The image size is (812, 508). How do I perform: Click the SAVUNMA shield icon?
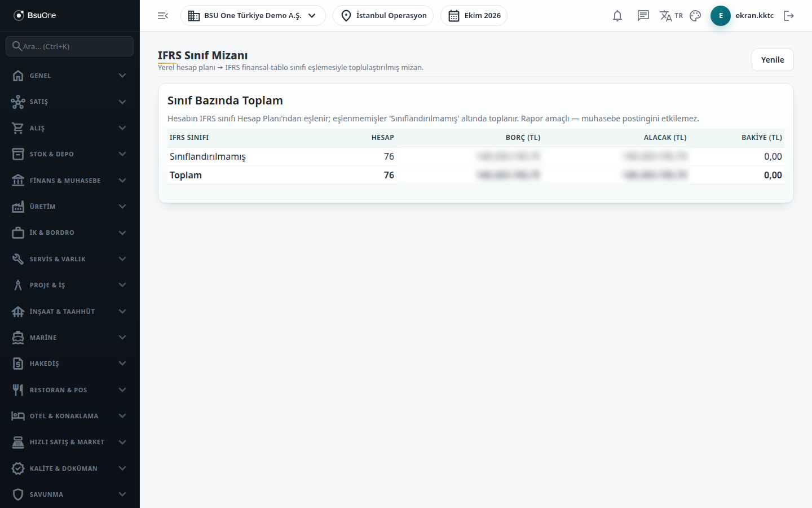(18, 494)
